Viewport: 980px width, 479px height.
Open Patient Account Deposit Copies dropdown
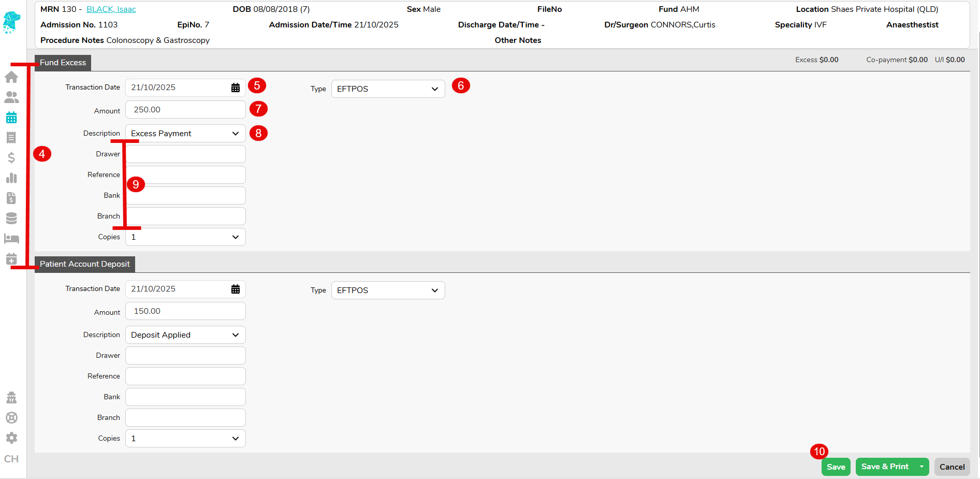185,439
